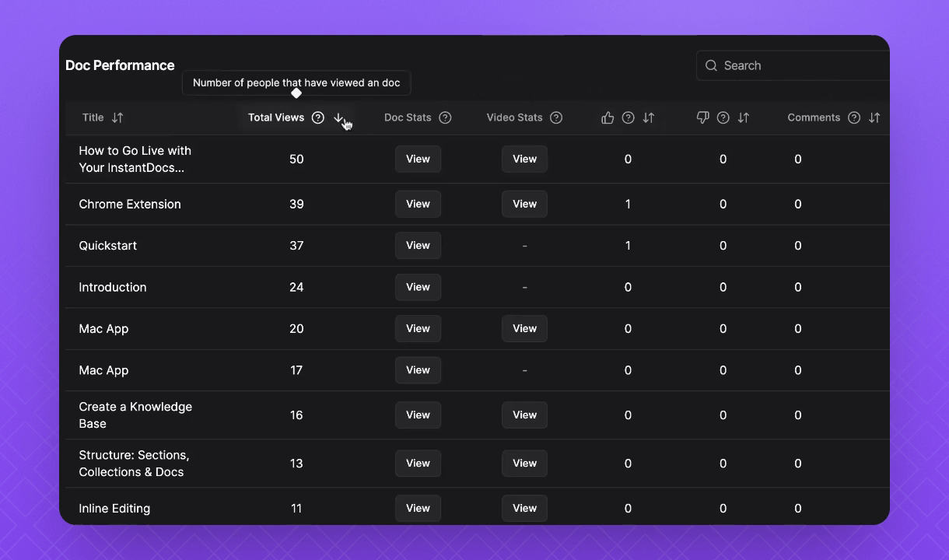Click the Doc Stats column header label
This screenshot has width=949, height=560.
tap(408, 117)
